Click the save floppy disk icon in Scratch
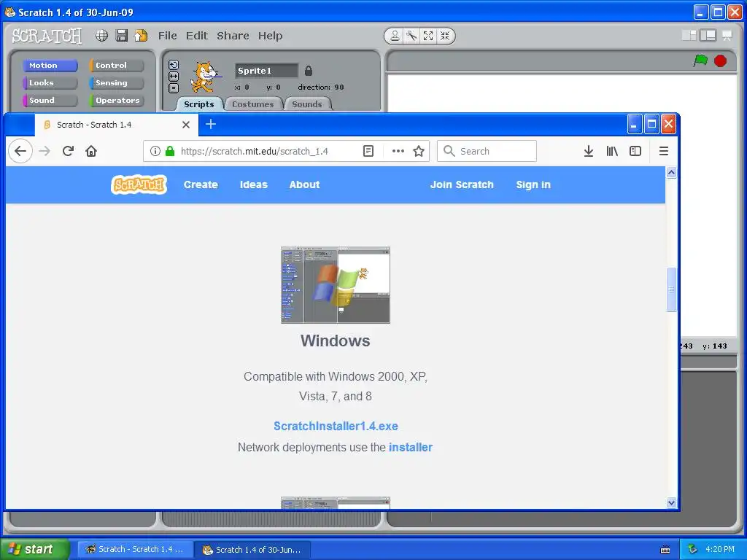The width and height of the screenshot is (747, 560). 122,36
